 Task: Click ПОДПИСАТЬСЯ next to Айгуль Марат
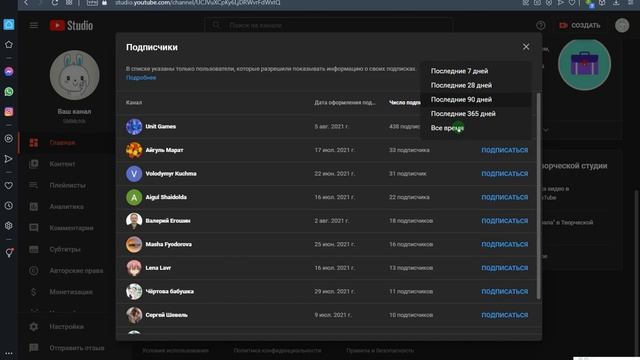(x=504, y=150)
